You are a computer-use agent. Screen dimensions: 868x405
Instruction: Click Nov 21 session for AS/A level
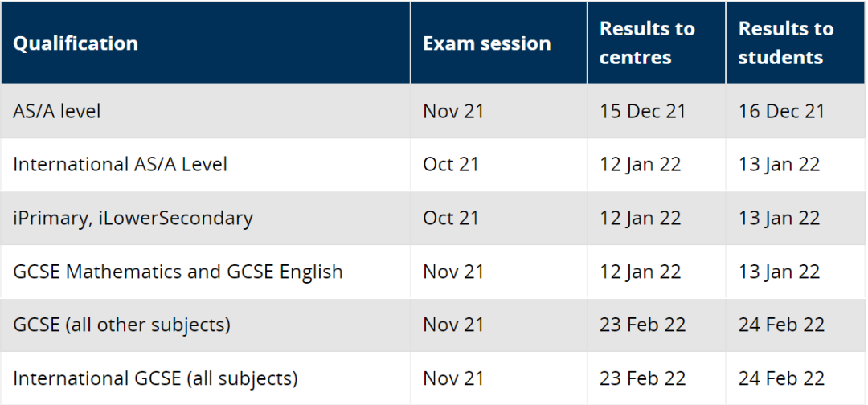[x=453, y=111]
